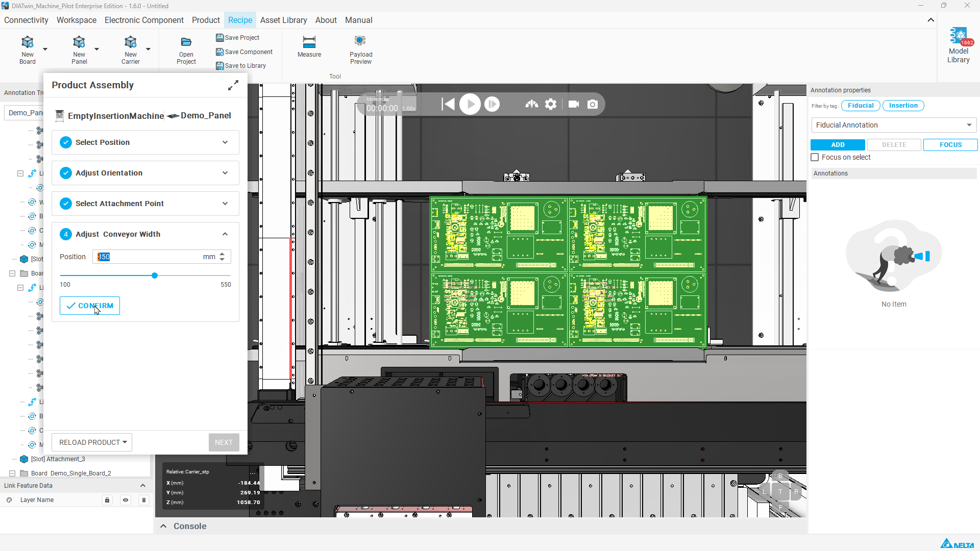Open the Asset Library menu
980x551 pixels.
tap(283, 20)
